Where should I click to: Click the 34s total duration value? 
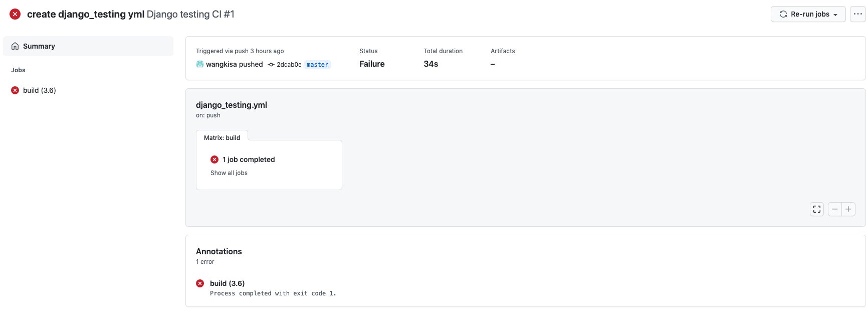(x=431, y=64)
